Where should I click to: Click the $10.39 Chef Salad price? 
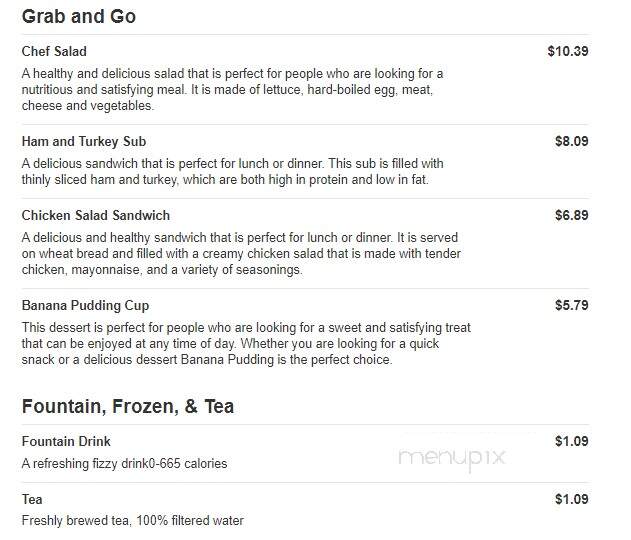[568, 51]
